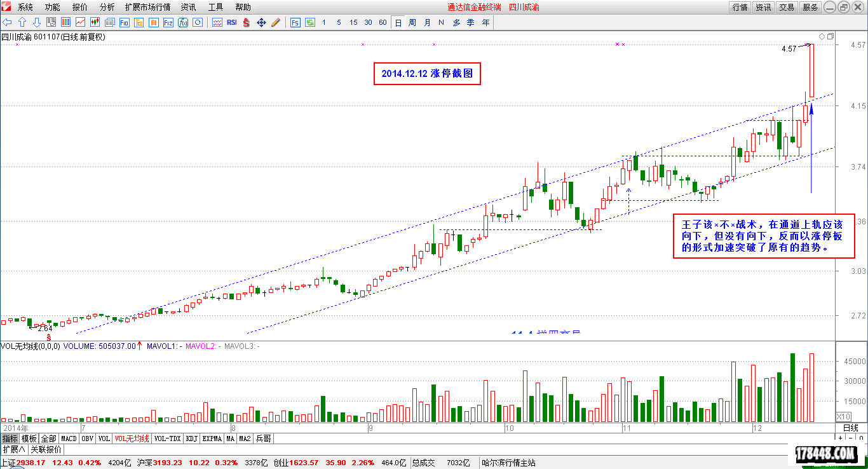Open the f(x) formula manager icon
The height and width of the screenshot is (469, 868).
(x=182, y=22)
